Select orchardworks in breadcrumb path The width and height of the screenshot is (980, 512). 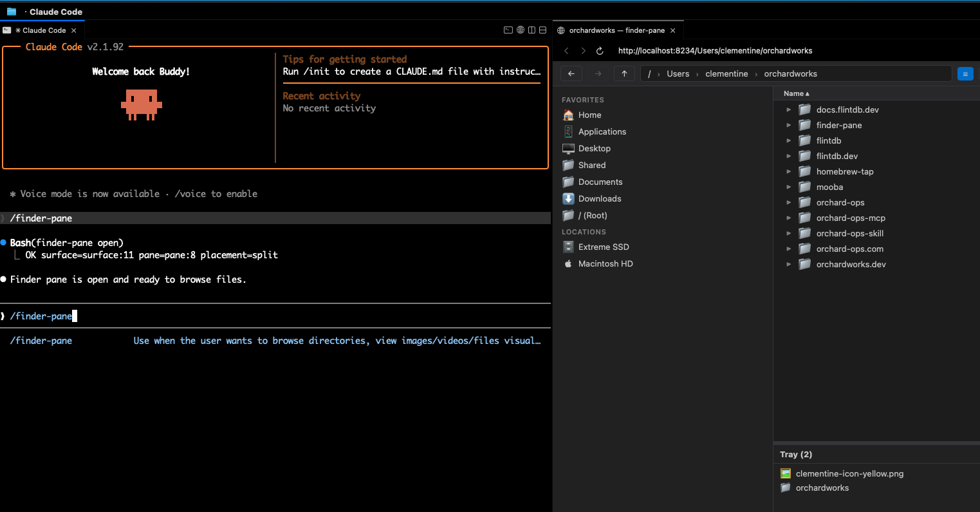(x=790, y=74)
